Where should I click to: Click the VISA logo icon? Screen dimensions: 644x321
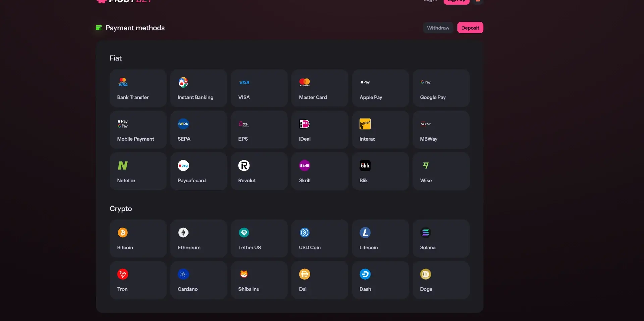(244, 82)
